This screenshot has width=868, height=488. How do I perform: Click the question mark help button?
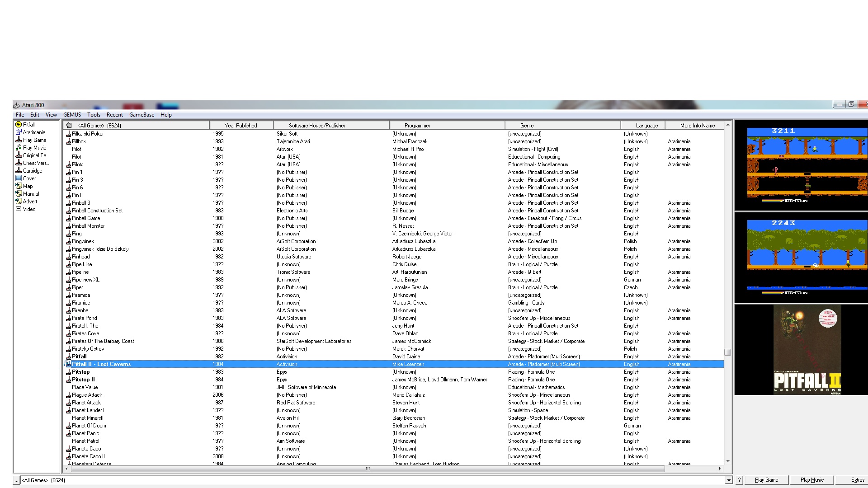pyautogui.click(x=740, y=480)
